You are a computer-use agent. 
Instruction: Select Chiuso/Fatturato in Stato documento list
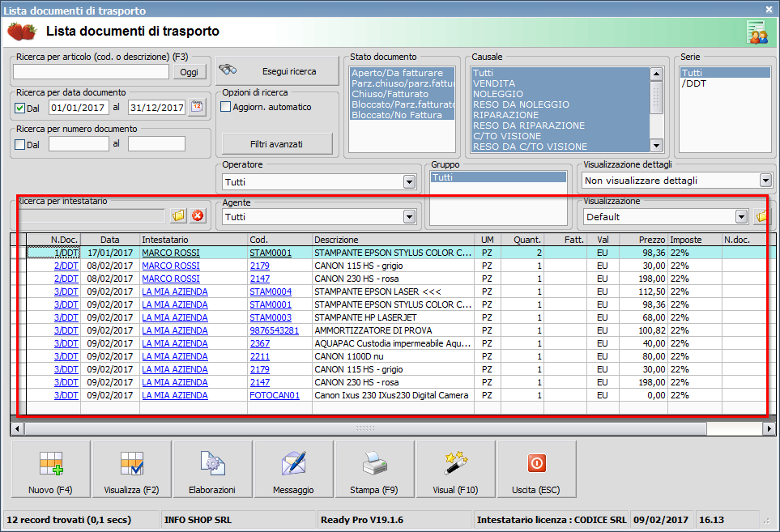[x=391, y=94]
